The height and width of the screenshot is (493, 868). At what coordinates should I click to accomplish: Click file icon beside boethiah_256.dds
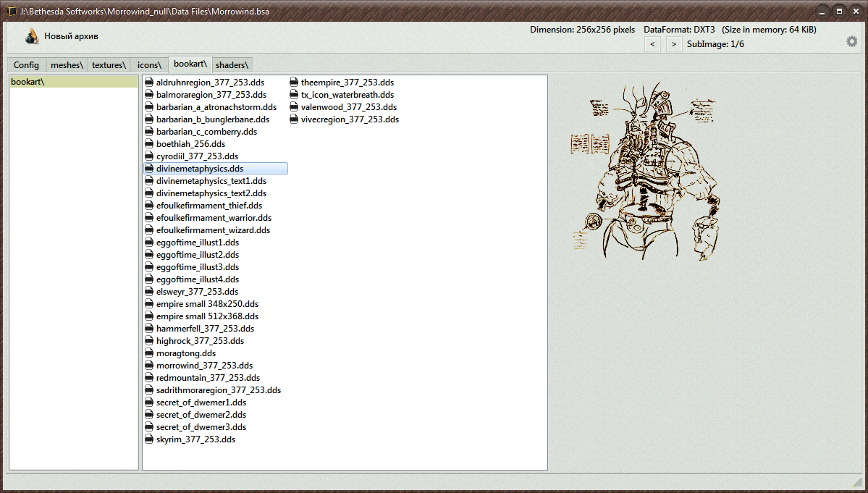point(149,144)
